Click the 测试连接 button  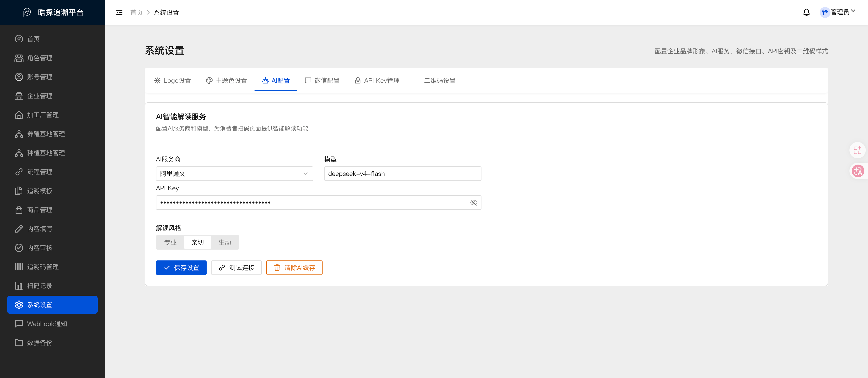[x=236, y=268]
